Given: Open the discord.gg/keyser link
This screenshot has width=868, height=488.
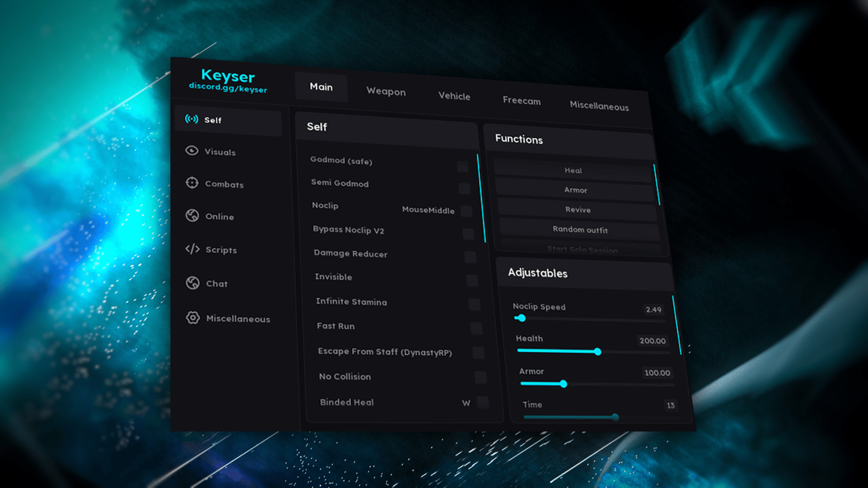Looking at the screenshot, I should pyautogui.click(x=227, y=88).
